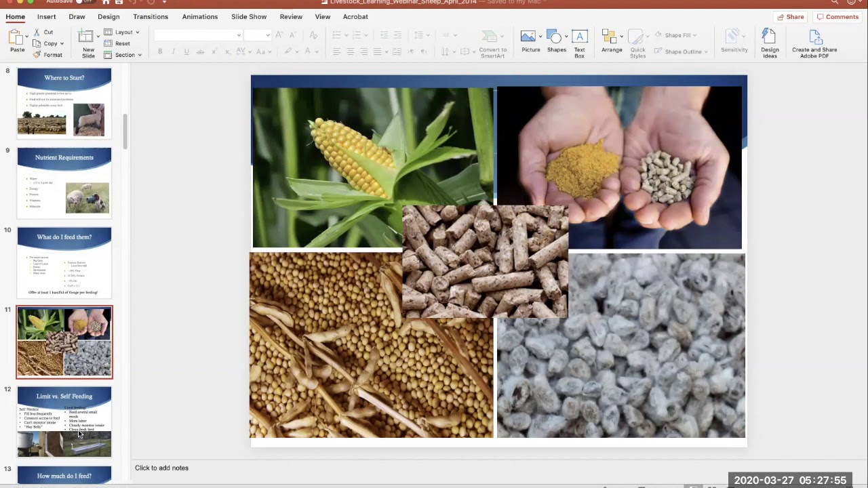Click the Align Left icon
868x488 pixels.
tap(337, 52)
